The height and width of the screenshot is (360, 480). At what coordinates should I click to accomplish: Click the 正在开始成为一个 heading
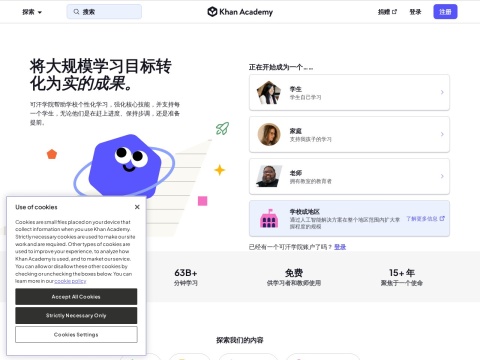pyautogui.click(x=281, y=67)
